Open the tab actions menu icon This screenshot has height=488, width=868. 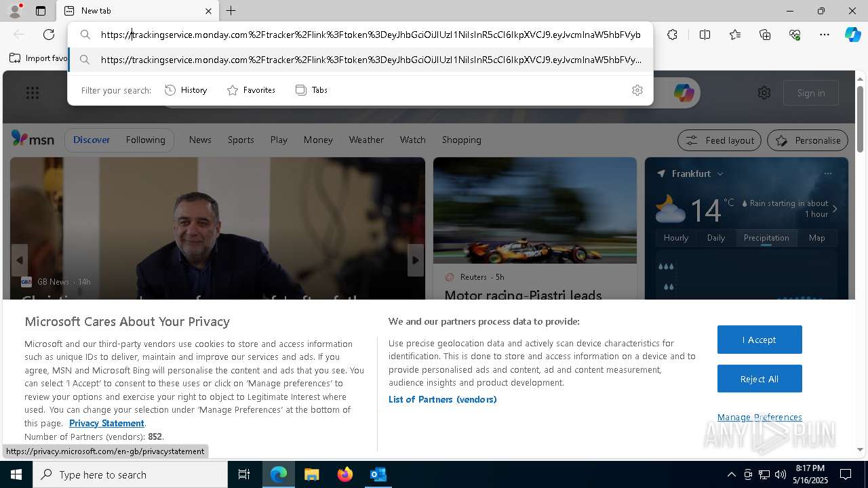(41, 11)
